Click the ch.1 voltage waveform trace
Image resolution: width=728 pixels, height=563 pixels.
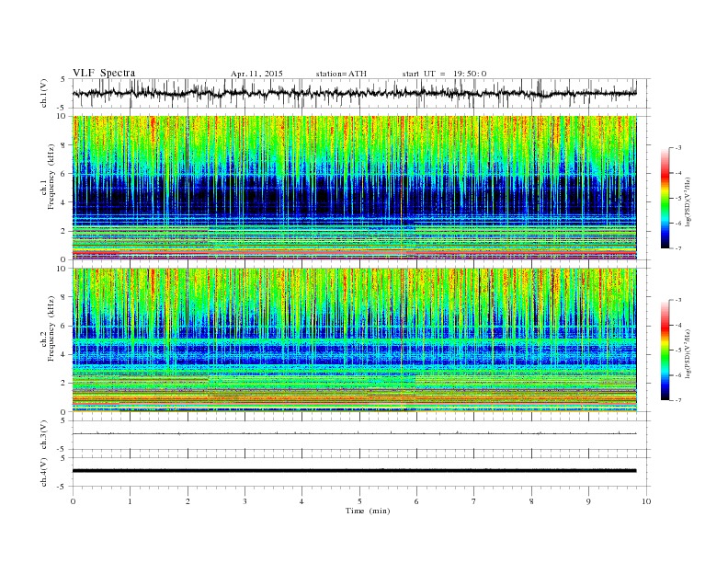354,93
